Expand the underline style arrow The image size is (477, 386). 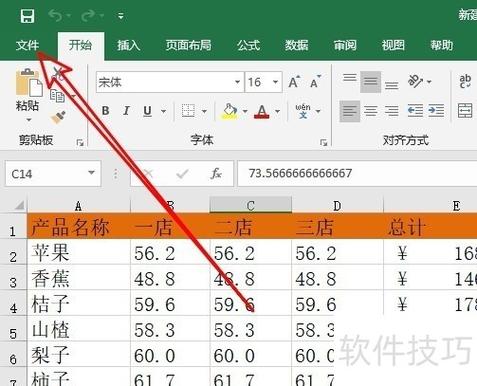pyautogui.click(x=163, y=111)
